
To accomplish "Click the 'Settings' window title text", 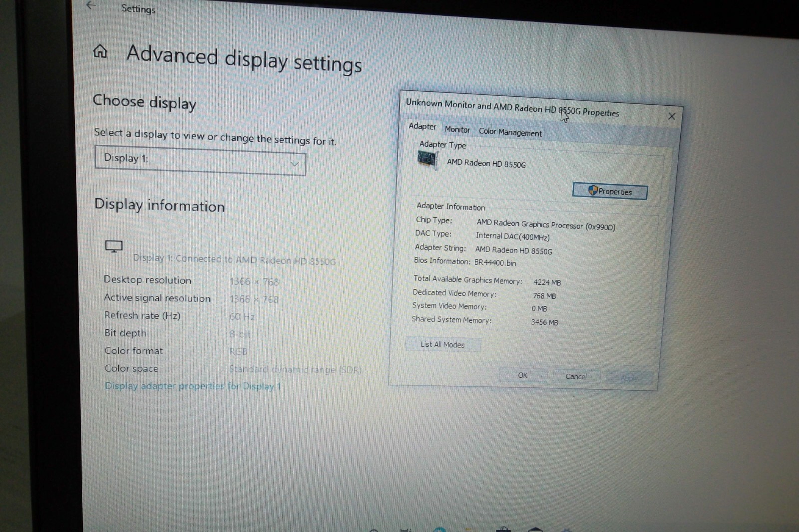I will point(138,9).
